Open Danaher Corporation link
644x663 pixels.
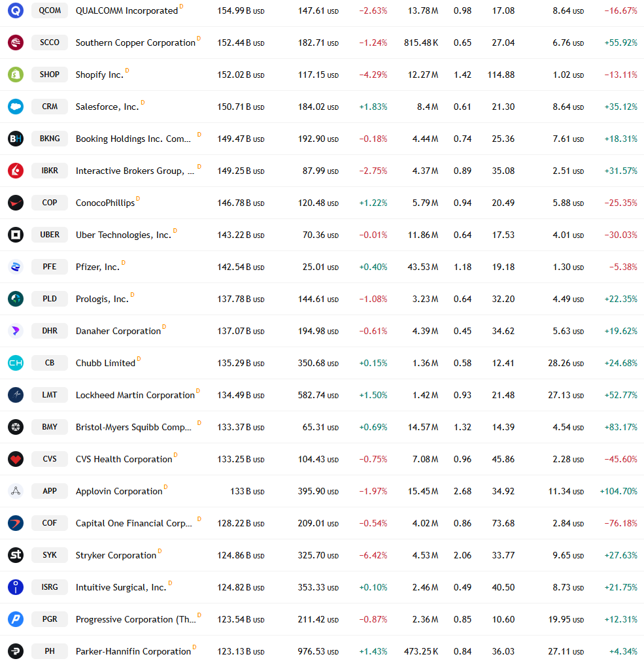(x=118, y=331)
